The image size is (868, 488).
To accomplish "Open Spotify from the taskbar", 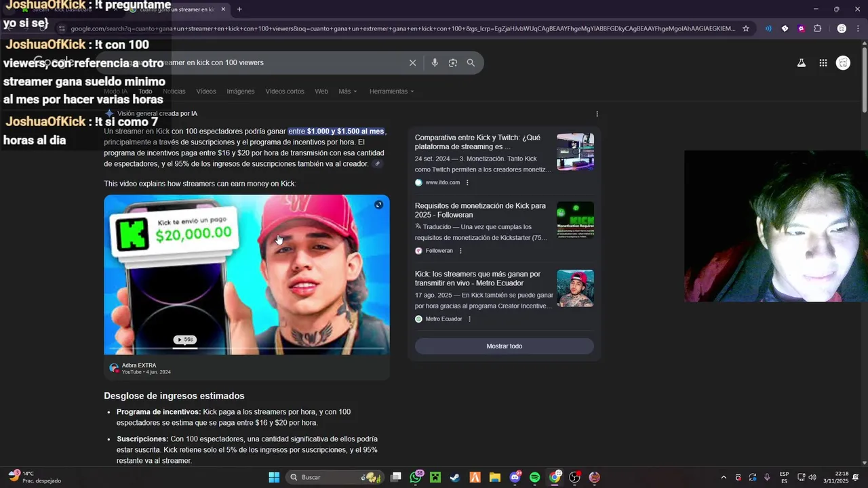I will point(534,477).
